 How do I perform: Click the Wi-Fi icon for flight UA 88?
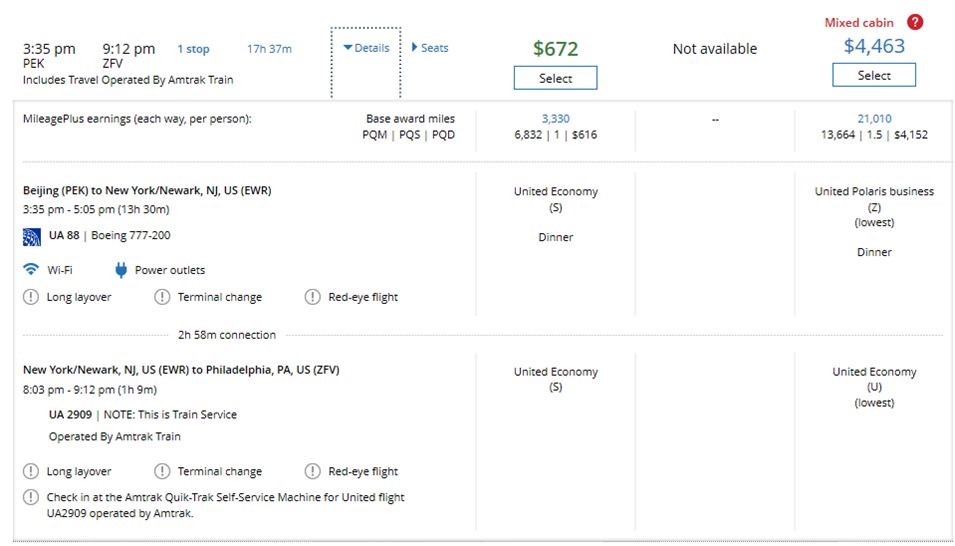pyautogui.click(x=31, y=270)
